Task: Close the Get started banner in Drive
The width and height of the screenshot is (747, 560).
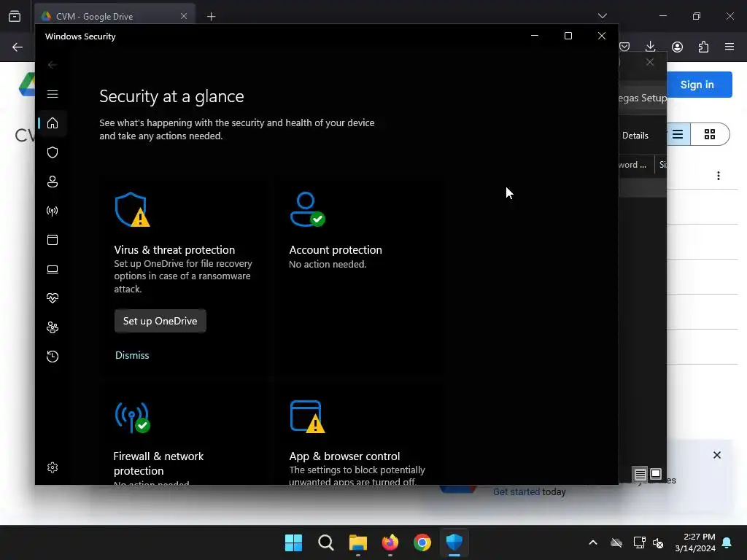Action: coord(717,455)
